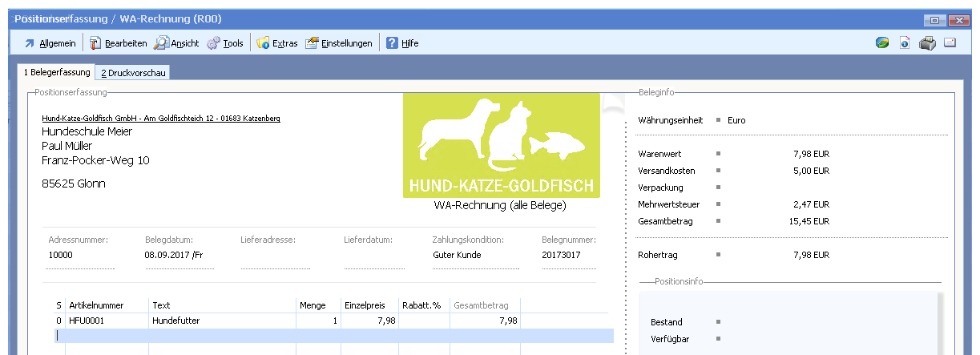Click the Adressnummer field showing 10000

(x=80, y=256)
